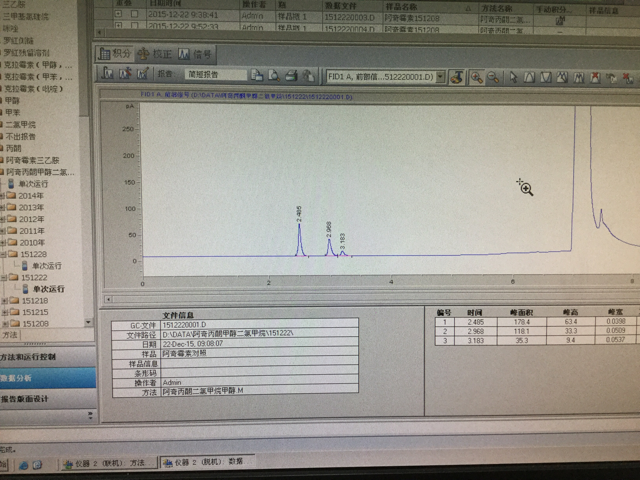Collapse the 151222 folder
640x480 pixels.
point(4,278)
